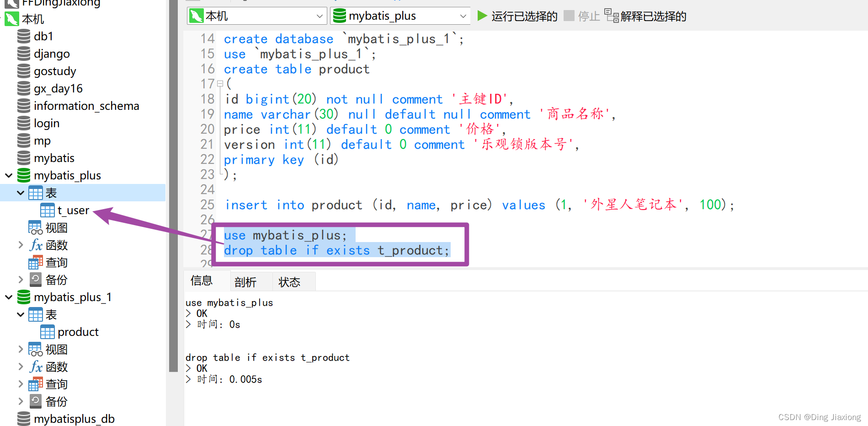Click the 备份 icon under mybatis_plus
Screen dimensions: 868x426
[36, 280]
